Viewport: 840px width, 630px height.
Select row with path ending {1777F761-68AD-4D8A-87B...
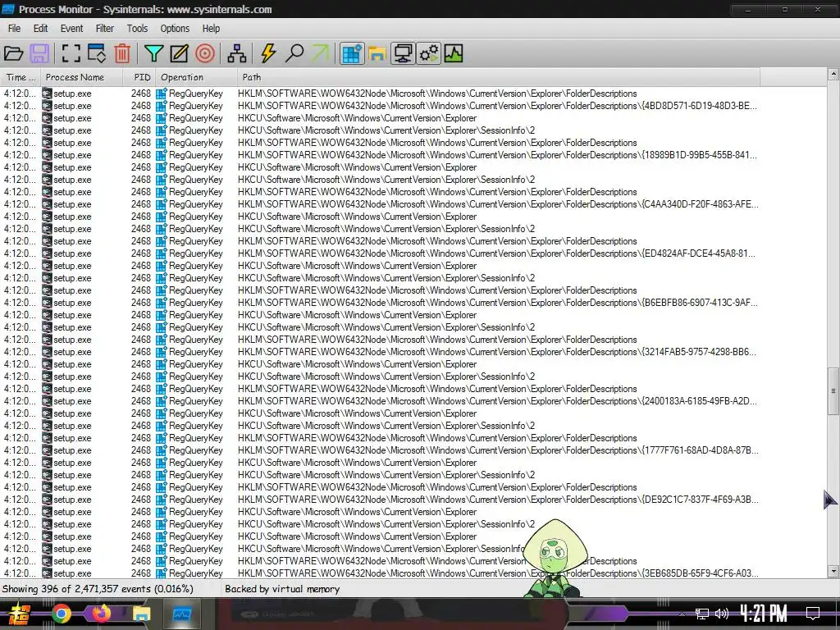pyautogui.click(x=381, y=450)
